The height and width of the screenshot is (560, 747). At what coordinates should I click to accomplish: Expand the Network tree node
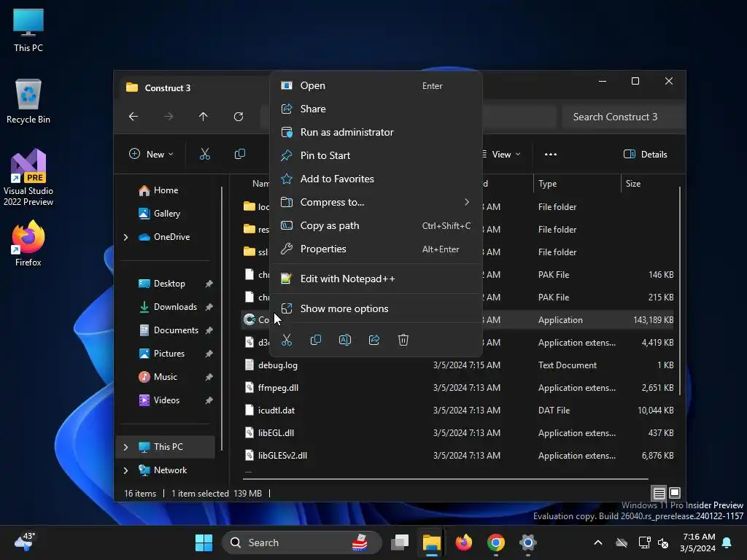tap(125, 470)
